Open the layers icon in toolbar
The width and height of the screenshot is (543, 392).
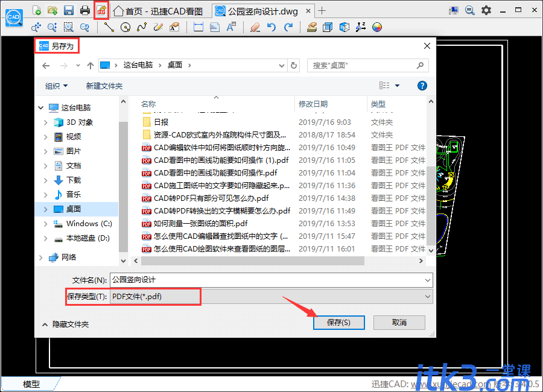[312, 27]
